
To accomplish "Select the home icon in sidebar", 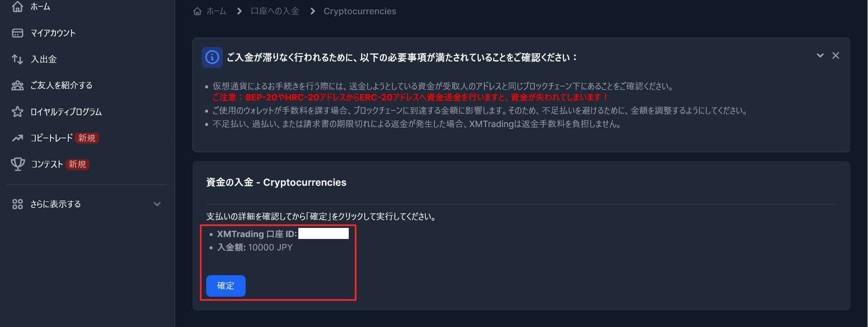I will pyautogui.click(x=17, y=6).
